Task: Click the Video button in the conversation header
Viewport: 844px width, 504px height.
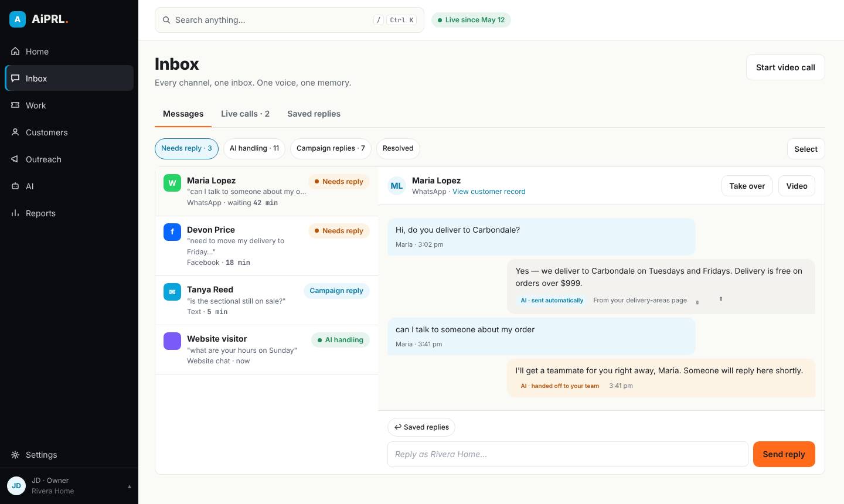Action: tap(797, 186)
